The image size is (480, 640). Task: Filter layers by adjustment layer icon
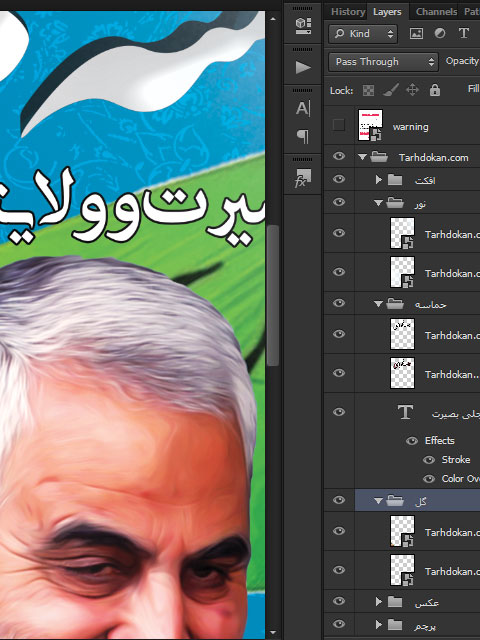tap(440, 33)
